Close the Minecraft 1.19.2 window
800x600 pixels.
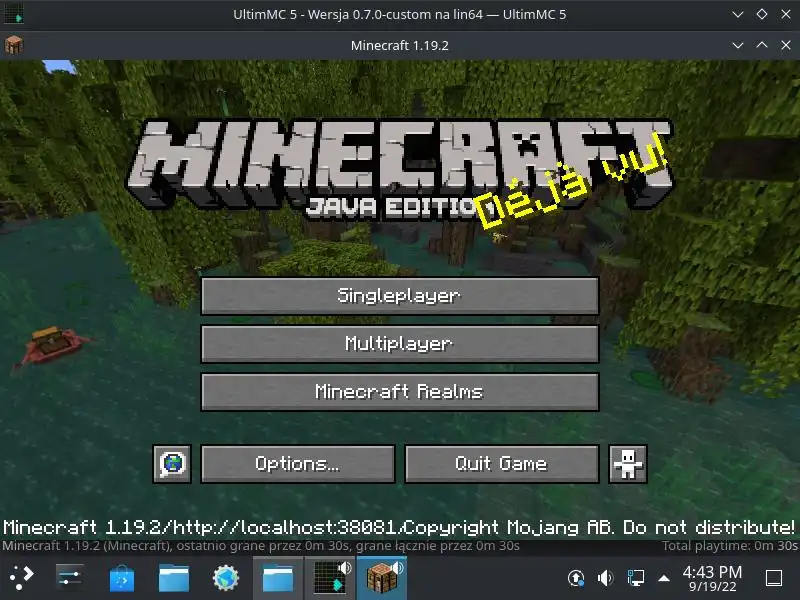pos(786,45)
